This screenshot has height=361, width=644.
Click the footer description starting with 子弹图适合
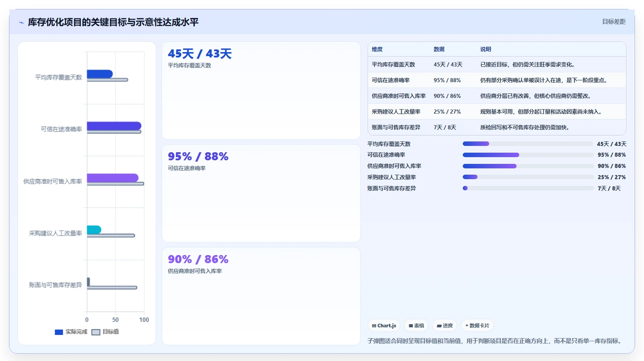pyautogui.click(x=495, y=341)
